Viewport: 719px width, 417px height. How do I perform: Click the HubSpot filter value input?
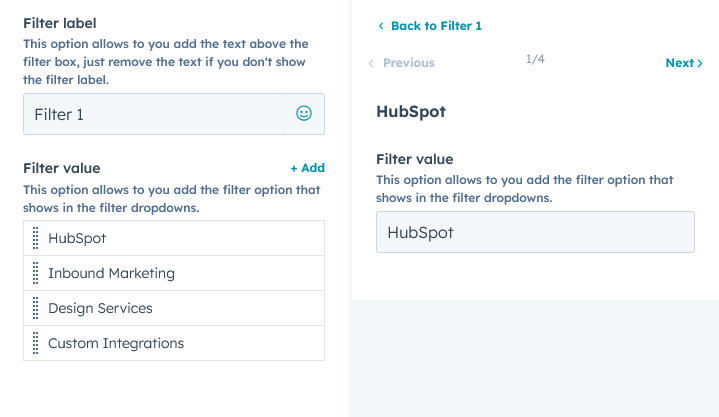[534, 232]
